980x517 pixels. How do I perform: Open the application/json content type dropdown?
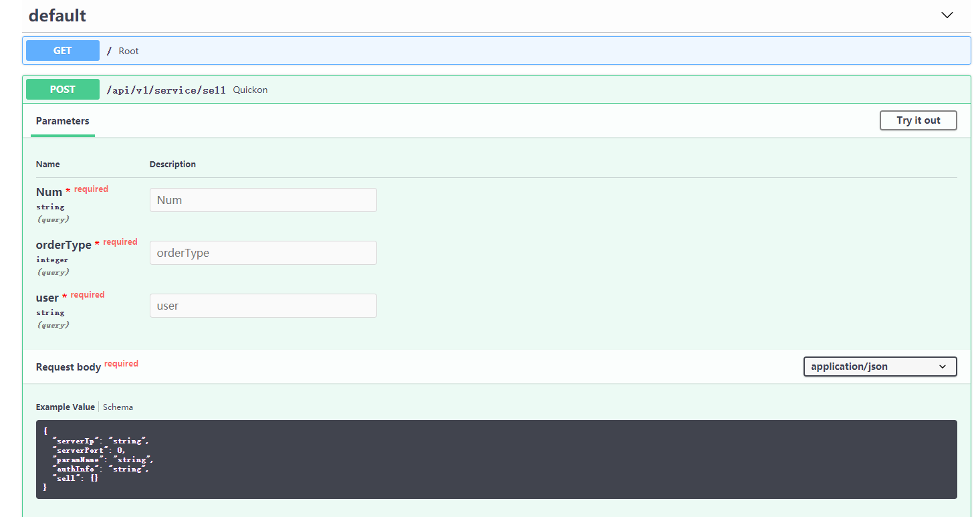pos(880,367)
